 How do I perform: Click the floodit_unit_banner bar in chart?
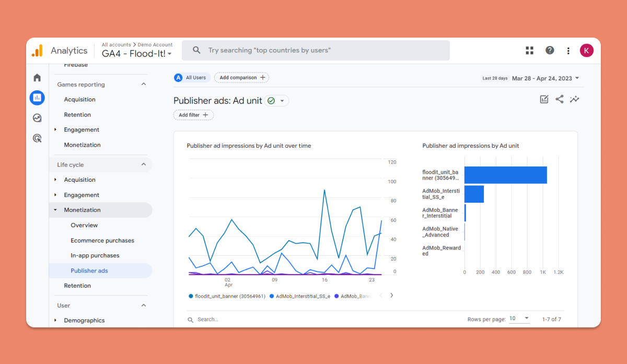click(506, 175)
